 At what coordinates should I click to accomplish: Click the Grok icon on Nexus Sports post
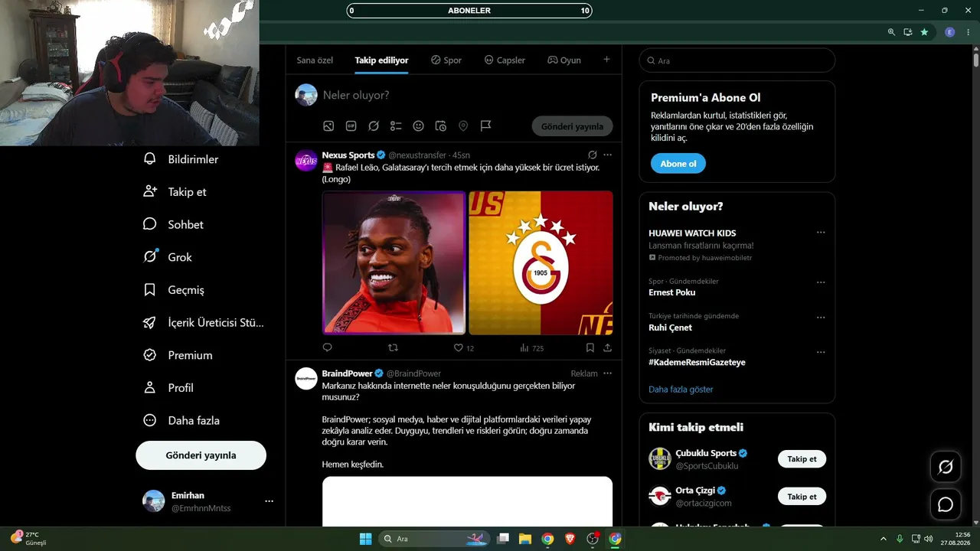click(x=592, y=155)
